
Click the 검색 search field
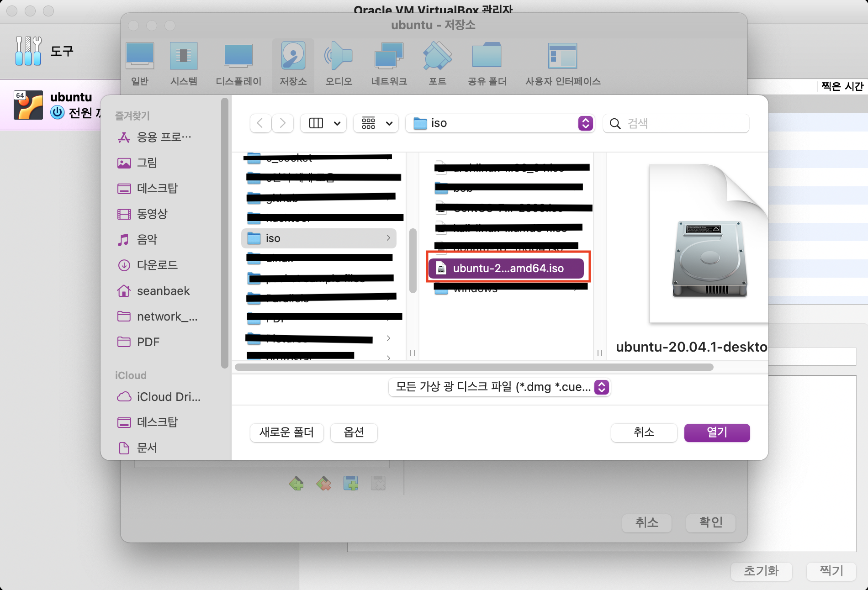[x=676, y=123]
